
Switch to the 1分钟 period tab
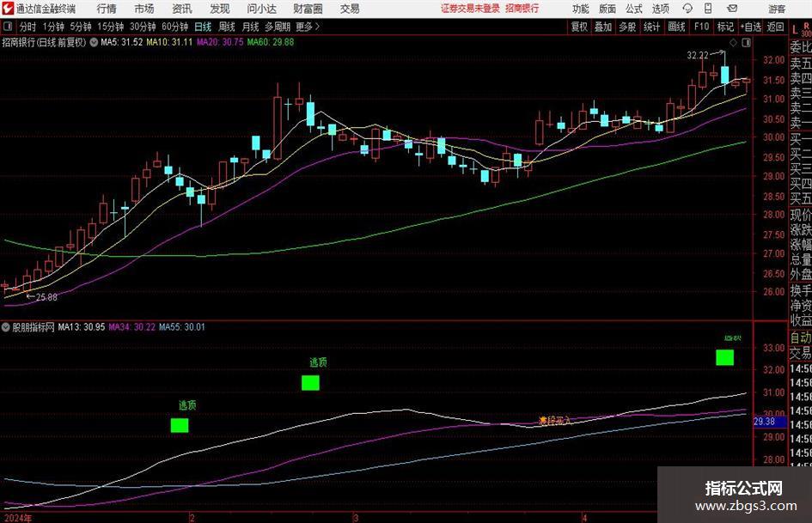tap(53, 27)
